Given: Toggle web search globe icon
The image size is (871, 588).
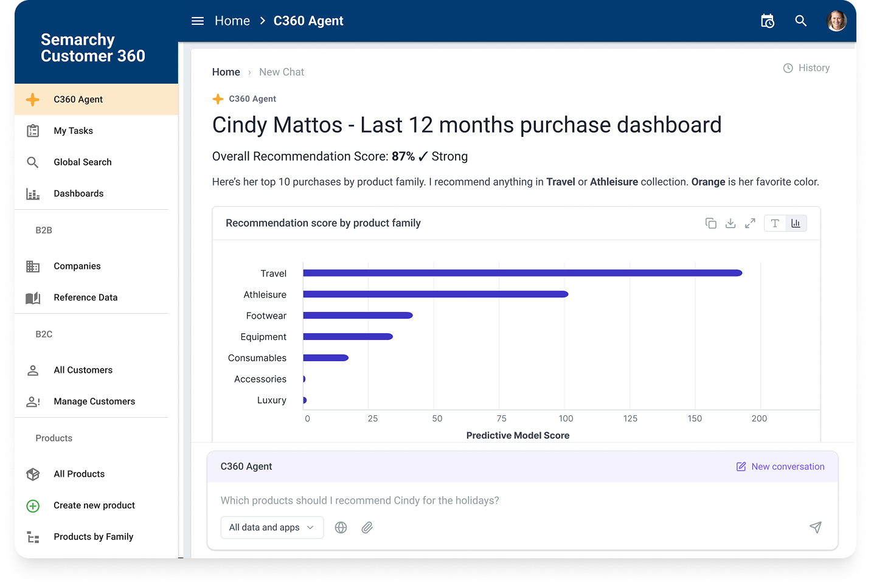Looking at the screenshot, I should coord(341,528).
